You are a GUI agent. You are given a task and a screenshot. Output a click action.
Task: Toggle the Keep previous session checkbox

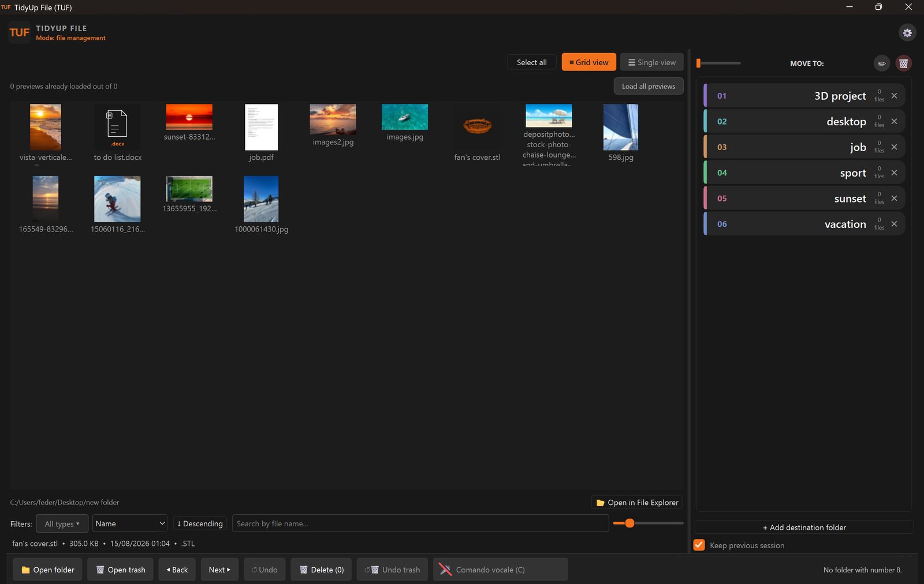tap(699, 545)
